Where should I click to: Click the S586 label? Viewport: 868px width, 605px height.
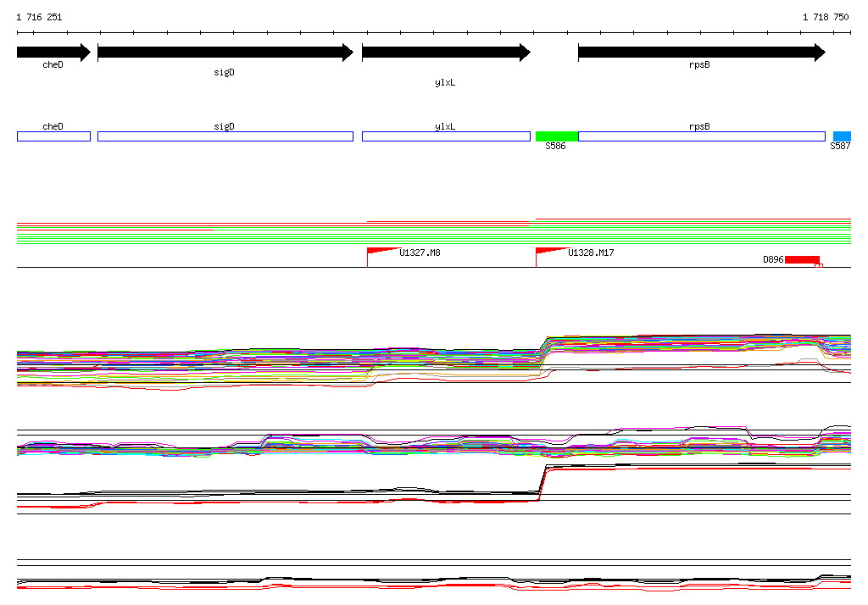tap(555, 146)
